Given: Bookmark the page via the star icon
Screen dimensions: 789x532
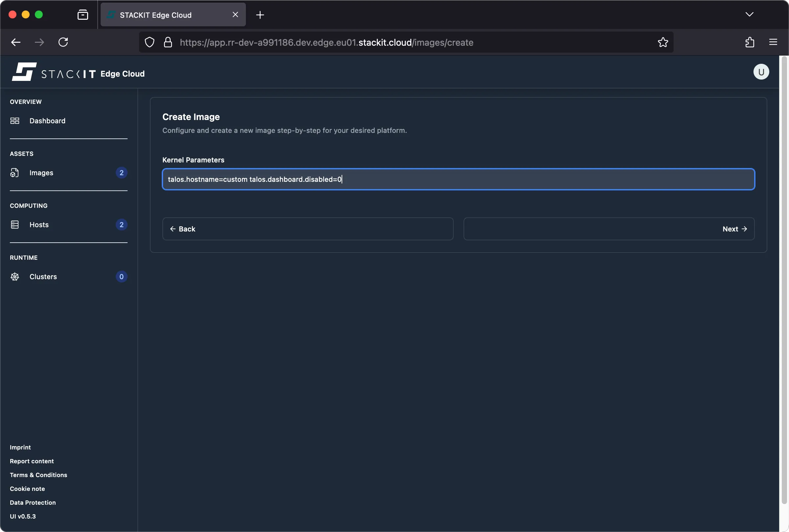Looking at the screenshot, I should [662, 42].
